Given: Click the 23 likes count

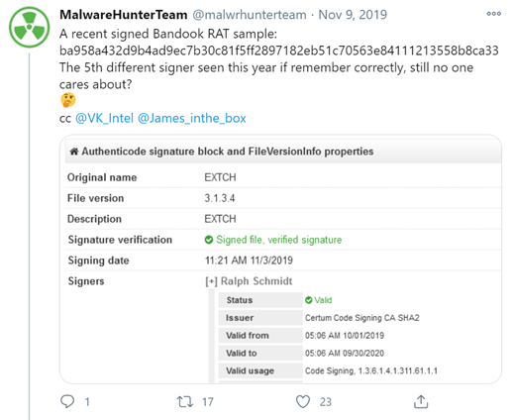Looking at the screenshot, I should pyautogui.click(x=326, y=402).
